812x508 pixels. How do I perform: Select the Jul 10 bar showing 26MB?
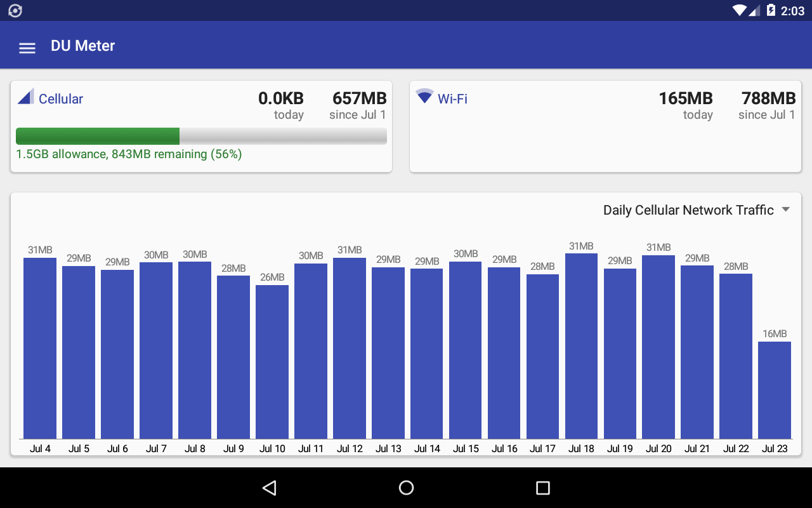(272, 362)
